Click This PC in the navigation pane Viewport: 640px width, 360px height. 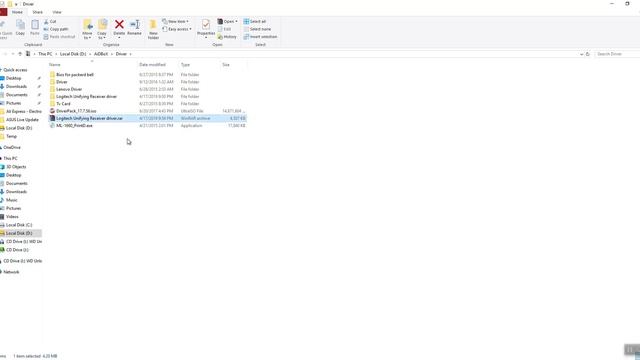(10, 158)
